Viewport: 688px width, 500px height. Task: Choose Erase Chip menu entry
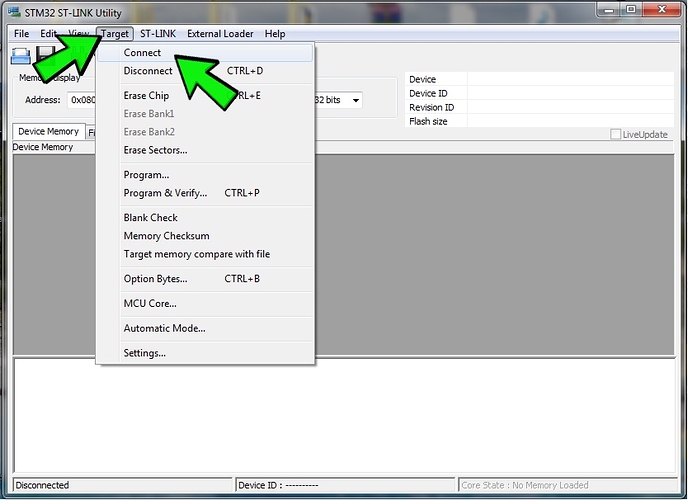(x=205, y=96)
